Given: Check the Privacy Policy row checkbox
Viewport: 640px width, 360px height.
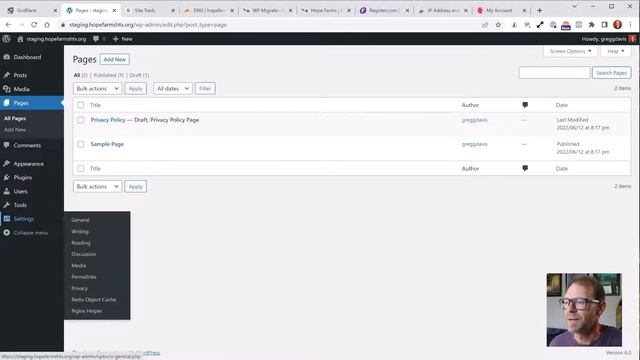Looking at the screenshot, I should coord(81,120).
